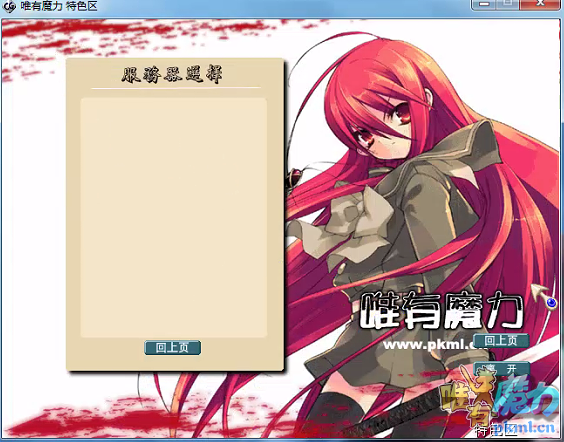Click the CG app icon in title bar
This screenshot has height=442, width=564.
9,6
